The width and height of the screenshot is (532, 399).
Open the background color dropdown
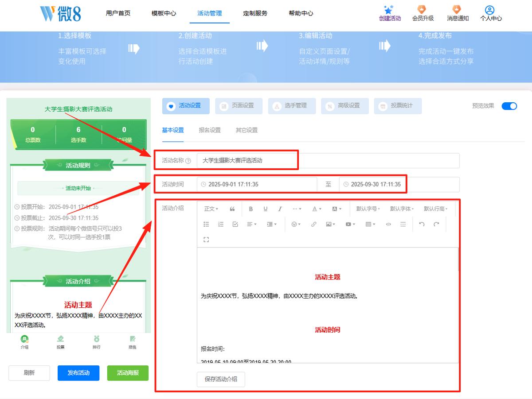click(x=336, y=209)
